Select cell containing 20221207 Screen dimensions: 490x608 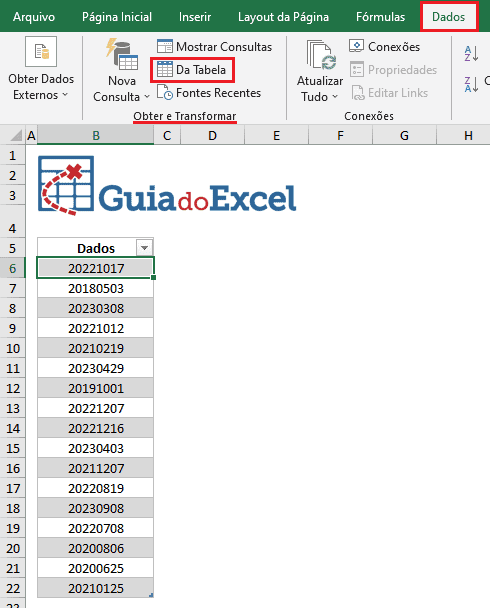click(x=96, y=408)
